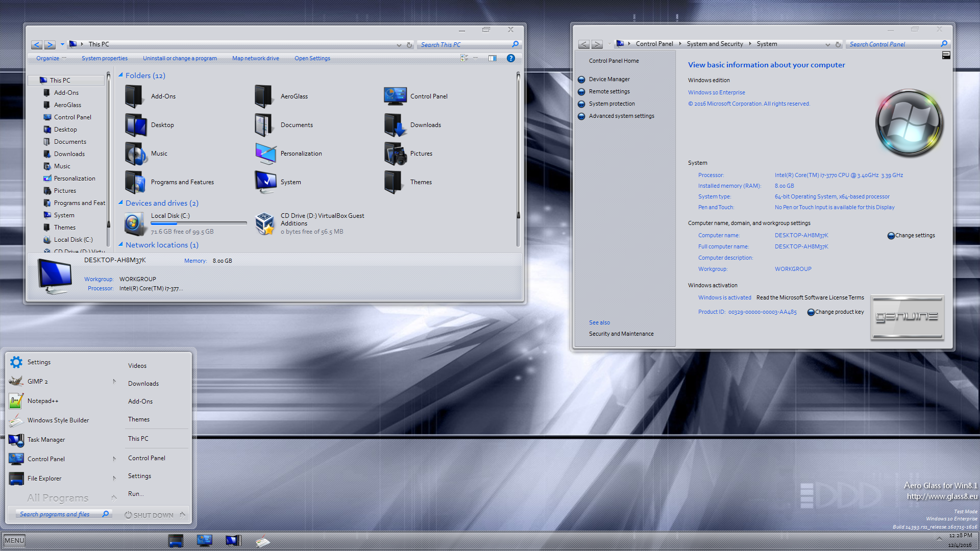Open the This PC address history dropdown

pyautogui.click(x=399, y=45)
